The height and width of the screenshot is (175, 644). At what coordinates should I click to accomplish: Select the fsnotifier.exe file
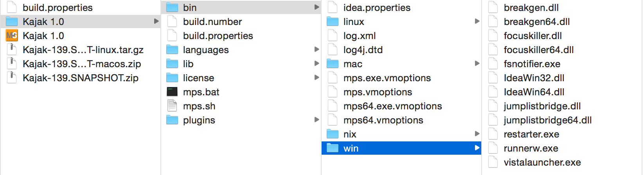point(532,64)
